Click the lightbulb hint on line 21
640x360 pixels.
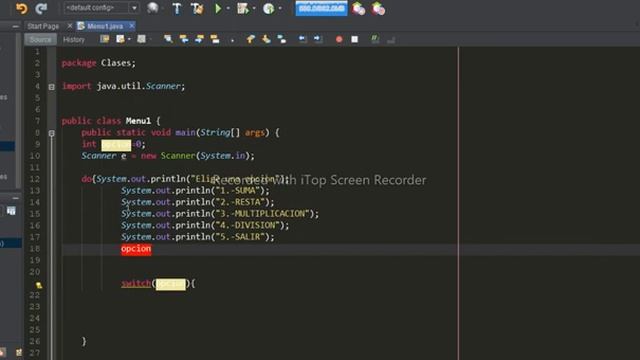[39, 285]
